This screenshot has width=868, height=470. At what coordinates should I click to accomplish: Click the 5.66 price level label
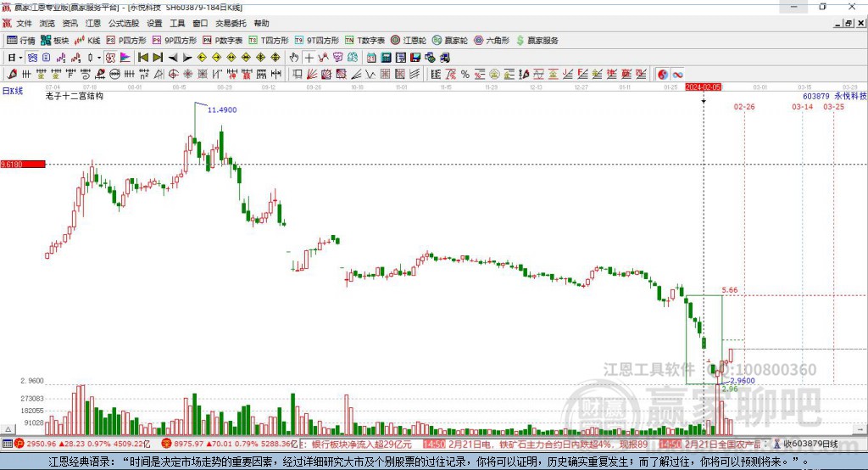(x=730, y=290)
